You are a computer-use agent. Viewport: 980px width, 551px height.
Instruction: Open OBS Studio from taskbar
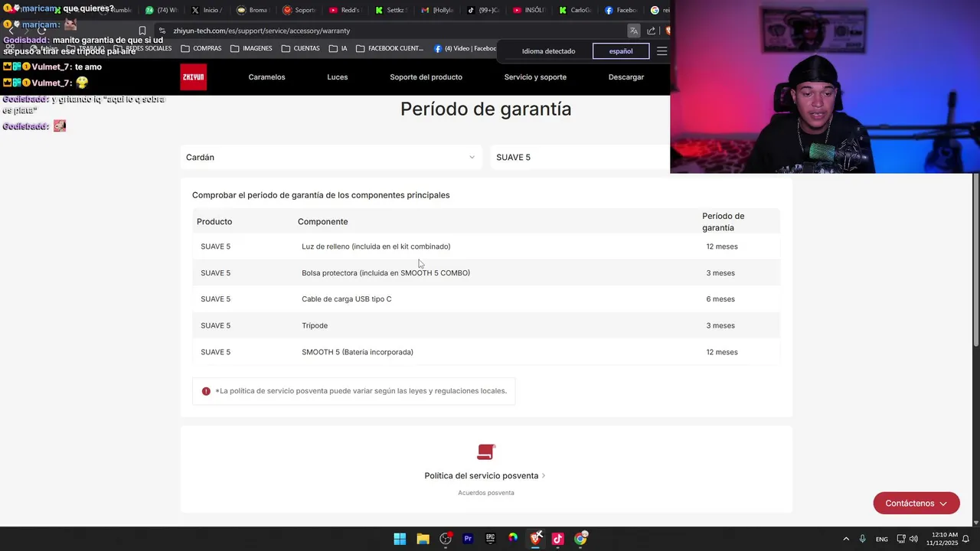click(446, 539)
